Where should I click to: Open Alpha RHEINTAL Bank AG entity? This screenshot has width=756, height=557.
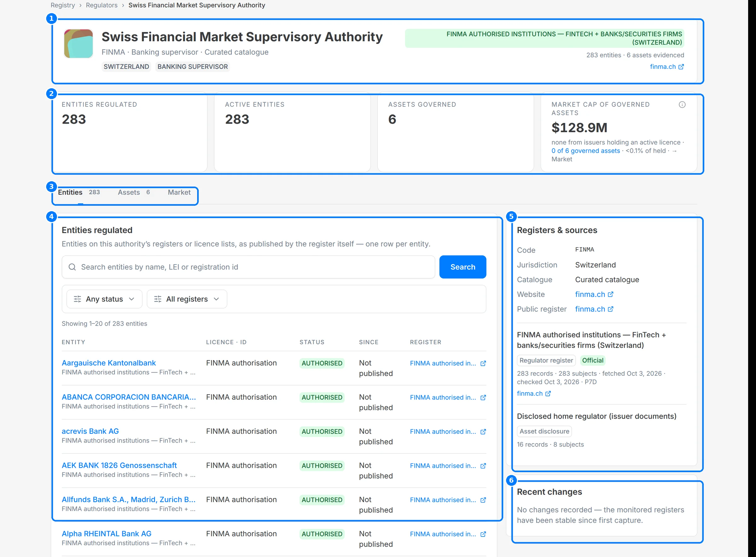(x=106, y=533)
